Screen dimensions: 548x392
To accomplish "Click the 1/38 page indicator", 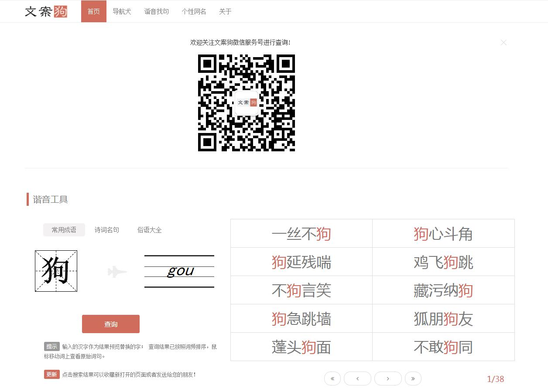I will 496,379.
